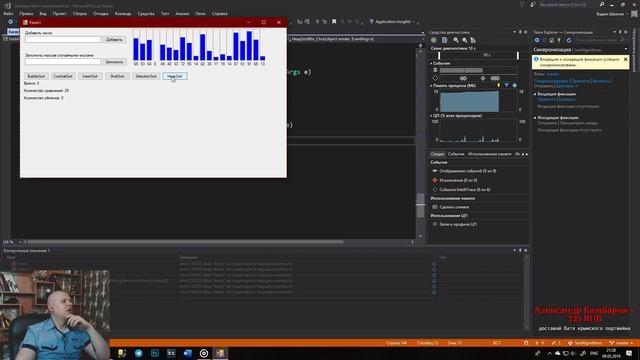The width and height of the screenshot is (640, 360).
Task: Open the Application Insights dropdown
Action: point(392,22)
